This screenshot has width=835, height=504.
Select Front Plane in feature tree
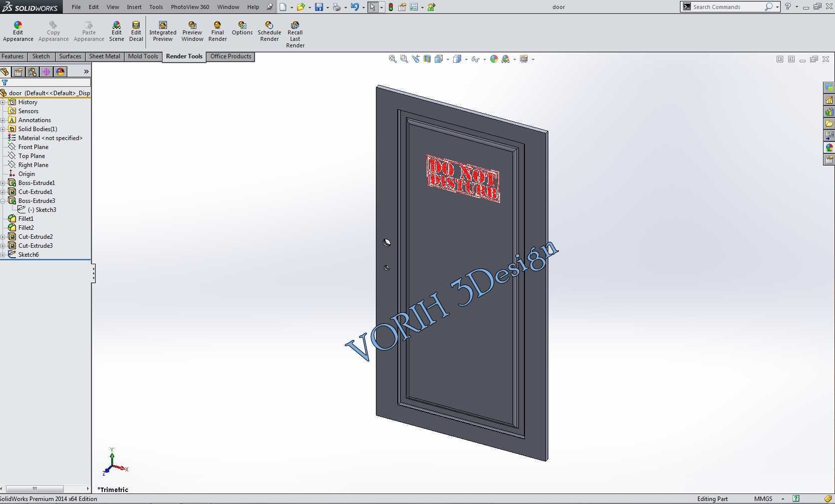[x=33, y=147]
